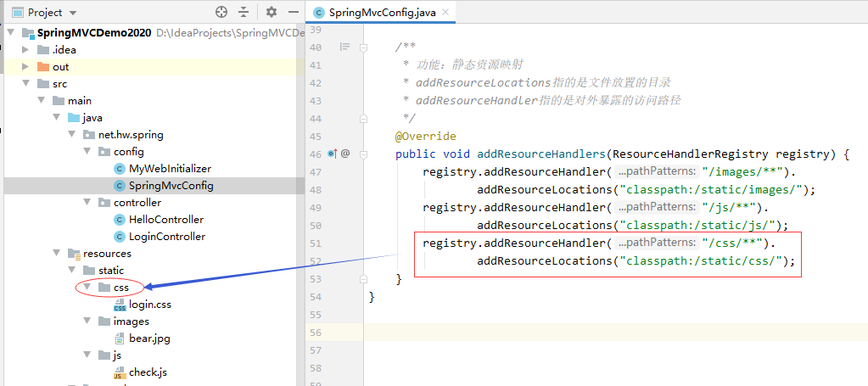Viewport: 868px width, 386px height.
Task: Click the resources folder icon
Action: pyautogui.click(x=74, y=254)
